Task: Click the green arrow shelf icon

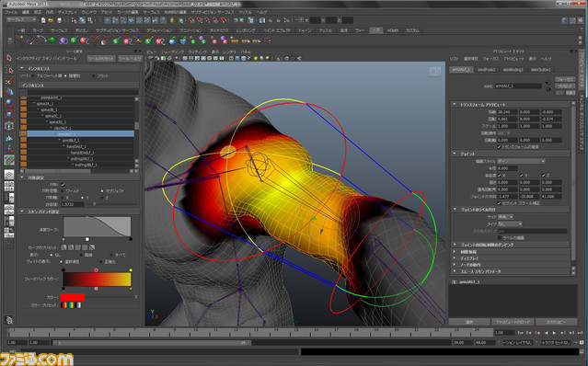Action: tap(52, 40)
